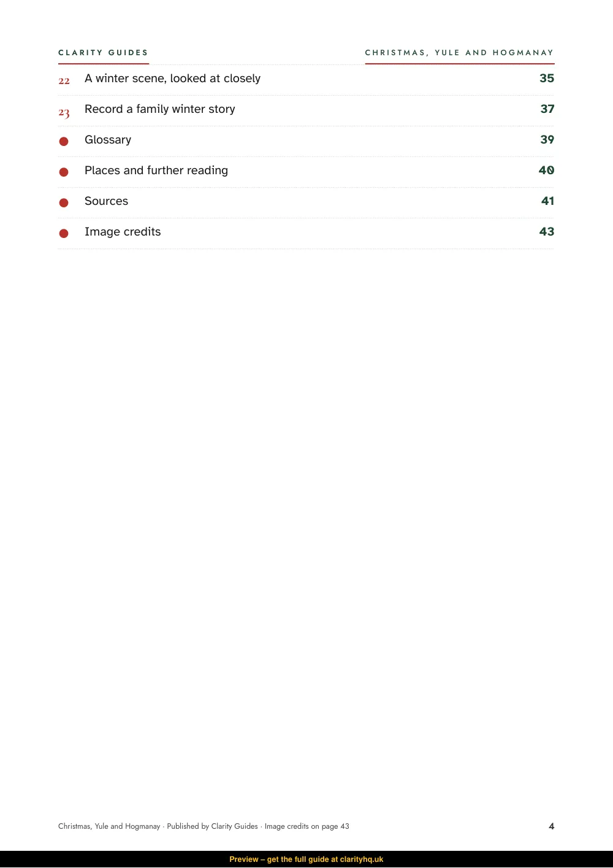Click page number 35
This screenshot has height=868, width=613.
click(x=547, y=79)
